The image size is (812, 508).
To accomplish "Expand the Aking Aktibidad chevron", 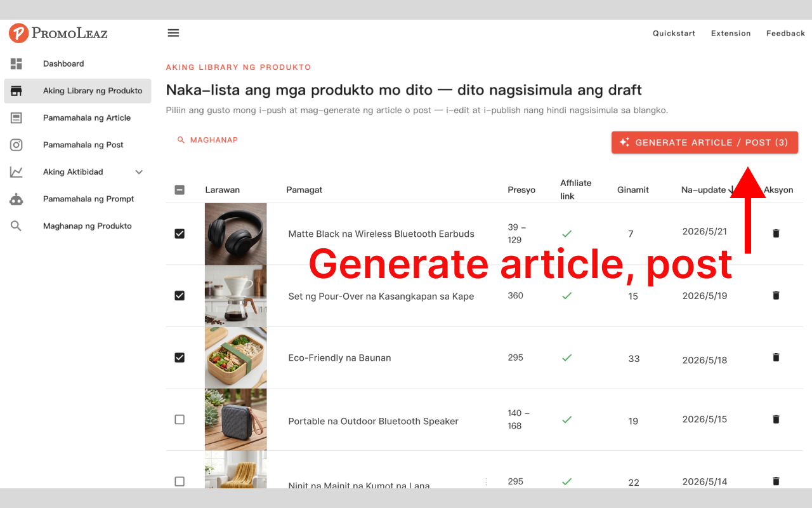I will pos(139,172).
